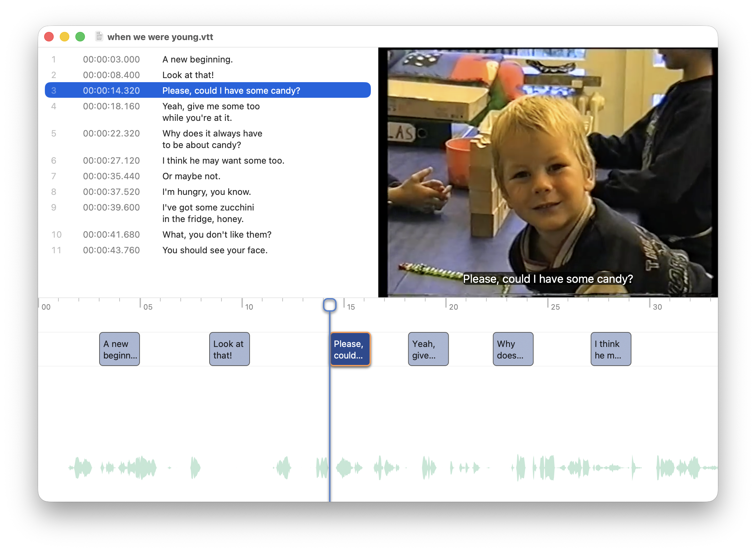Click 'I think he m...' timeline block
This screenshot has width=756, height=552.
pyautogui.click(x=611, y=349)
